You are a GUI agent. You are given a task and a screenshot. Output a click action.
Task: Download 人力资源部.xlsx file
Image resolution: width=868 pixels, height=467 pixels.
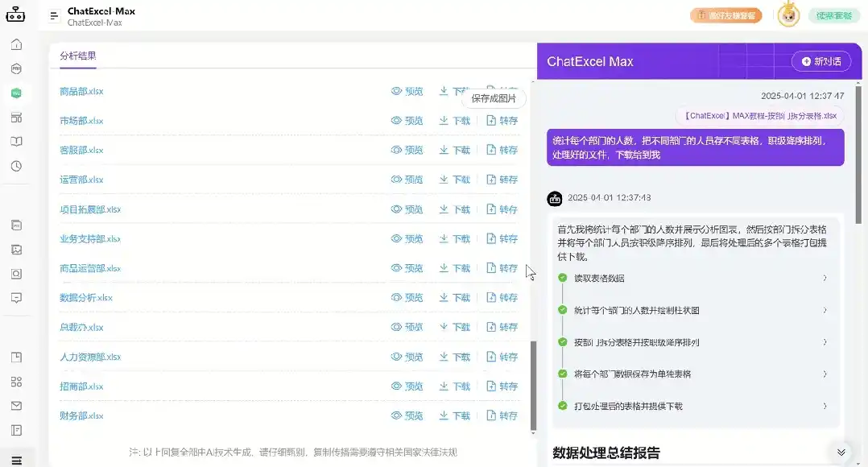point(454,357)
